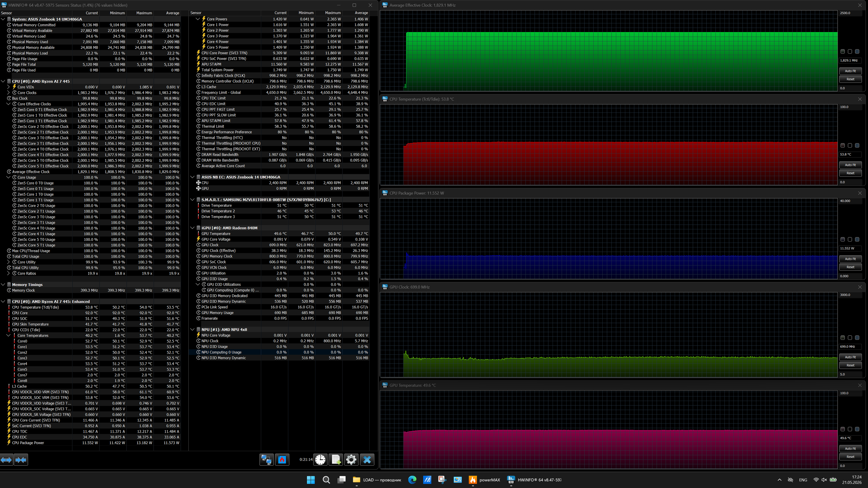Click the log file sheet-with-plus icon
Image resolution: width=868 pixels, height=488 pixels.
[x=336, y=460]
